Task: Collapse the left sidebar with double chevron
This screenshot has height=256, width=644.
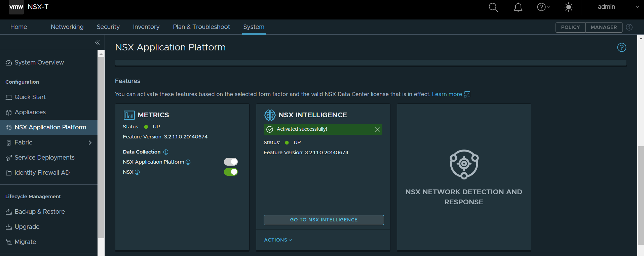Action: pos(97,42)
